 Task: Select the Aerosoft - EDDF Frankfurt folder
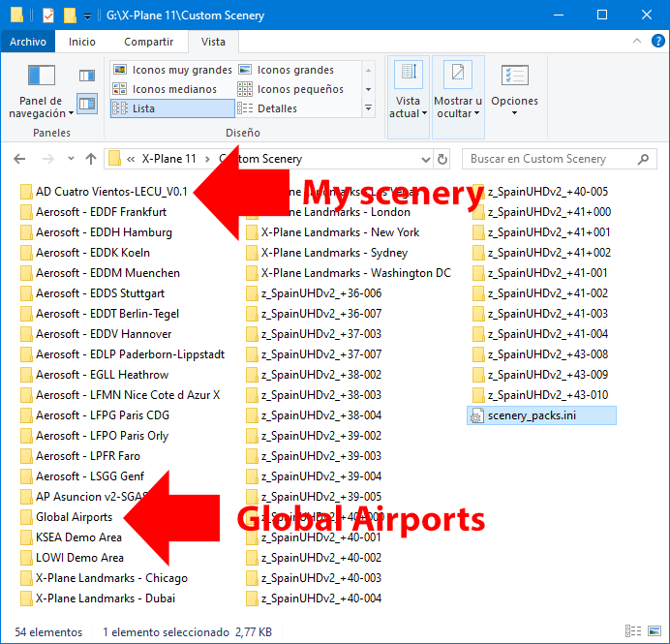pos(93,212)
